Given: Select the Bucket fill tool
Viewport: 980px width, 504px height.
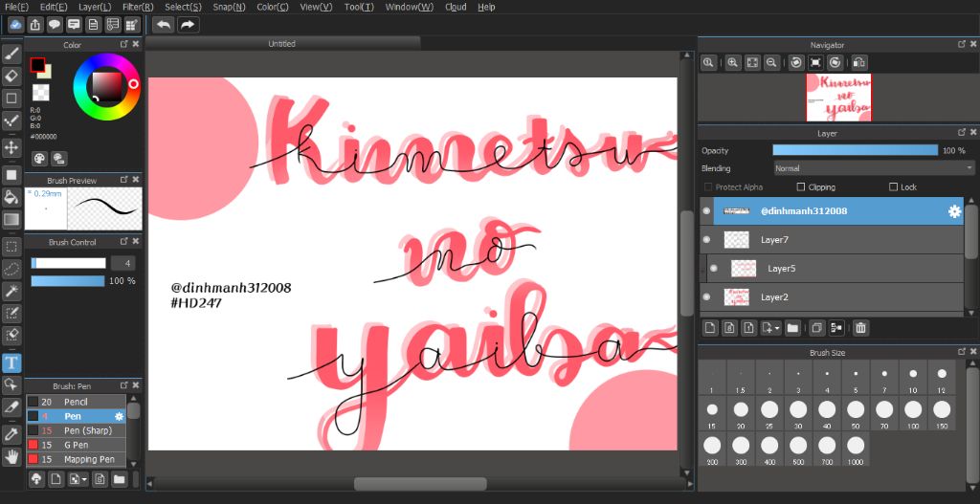Looking at the screenshot, I should (11, 197).
